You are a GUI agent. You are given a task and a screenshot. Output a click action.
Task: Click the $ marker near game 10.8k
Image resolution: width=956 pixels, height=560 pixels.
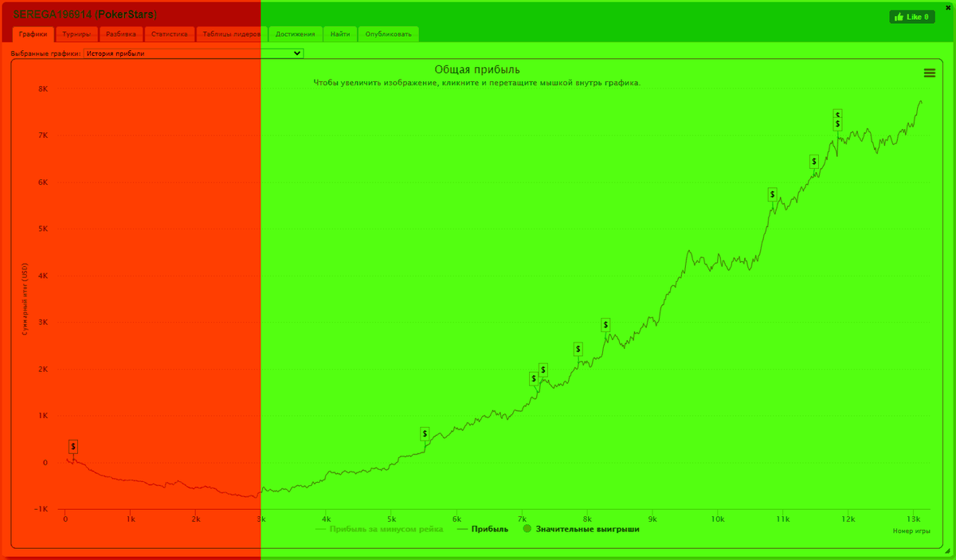[x=772, y=194]
